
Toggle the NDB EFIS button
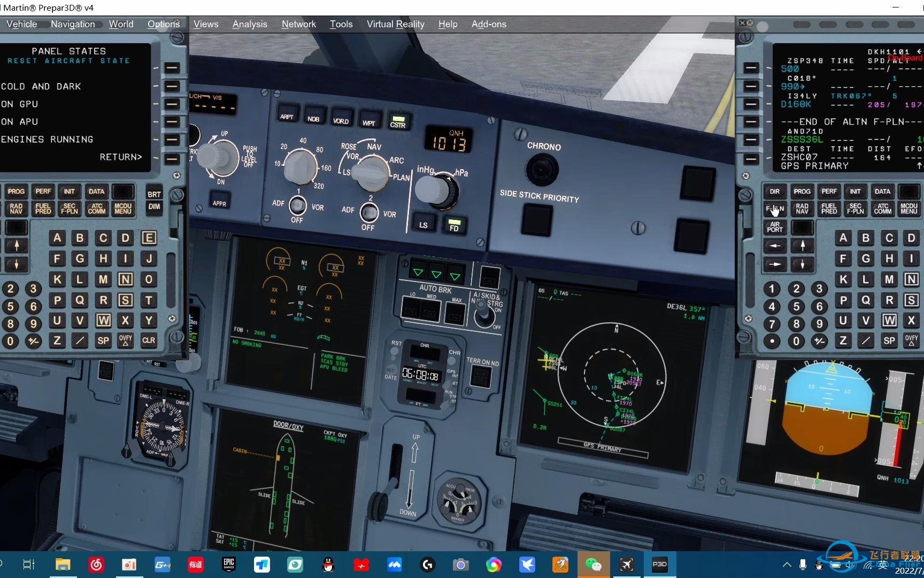[x=313, y=118]
